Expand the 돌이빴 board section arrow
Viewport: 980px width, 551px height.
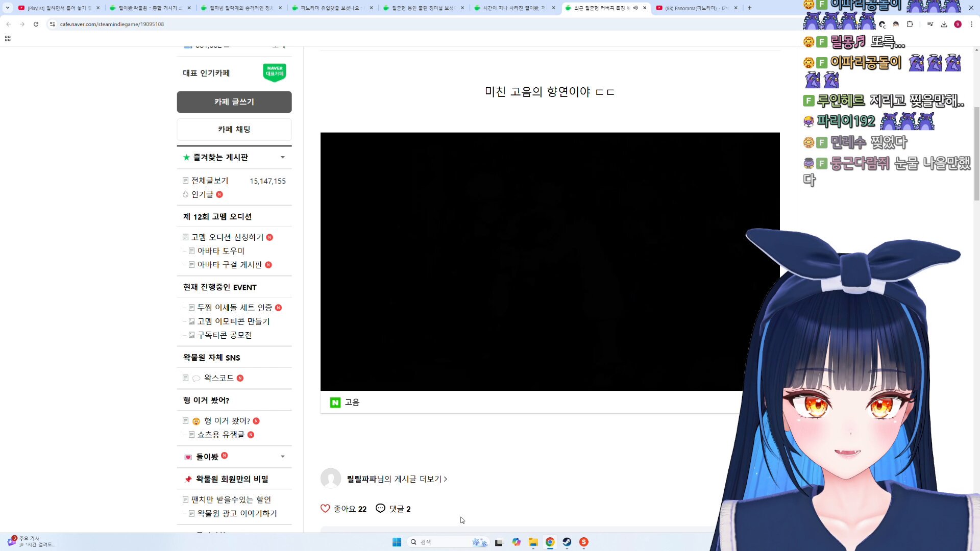[283, 457]
